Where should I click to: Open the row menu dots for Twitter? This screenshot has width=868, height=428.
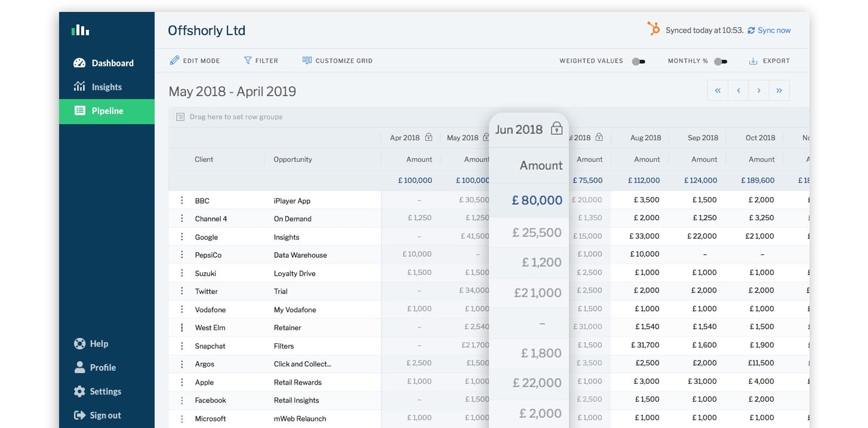click(182, 291)
